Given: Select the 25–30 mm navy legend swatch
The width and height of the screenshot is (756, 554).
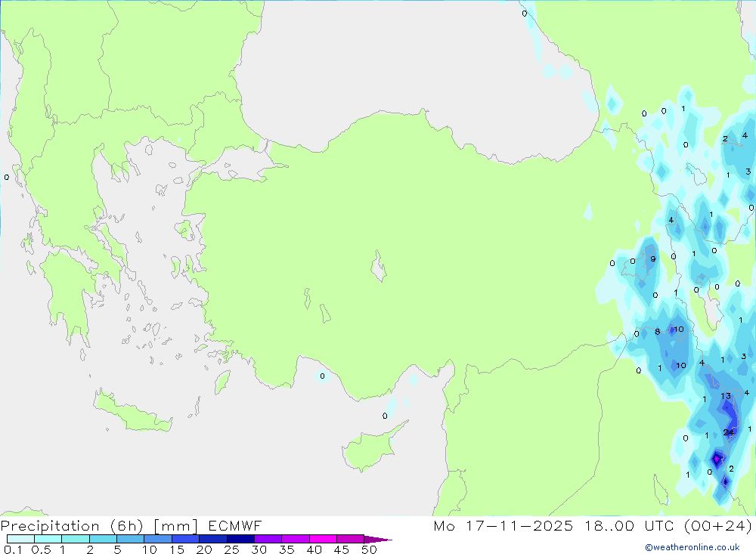Looking at the screenshot, I should point(240,539).
